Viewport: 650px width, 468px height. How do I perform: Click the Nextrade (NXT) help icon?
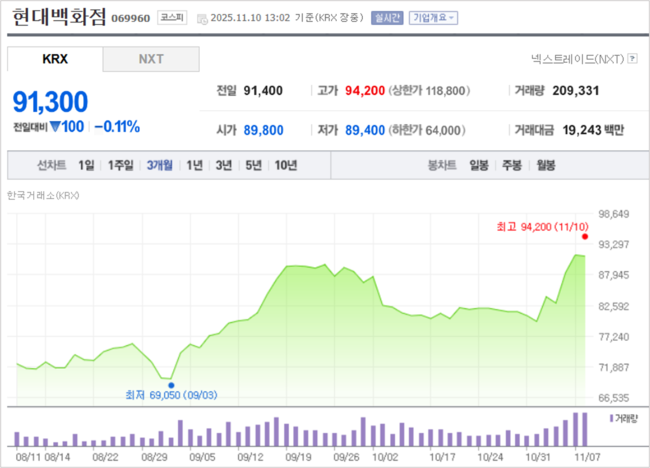(x=633, y=60)
